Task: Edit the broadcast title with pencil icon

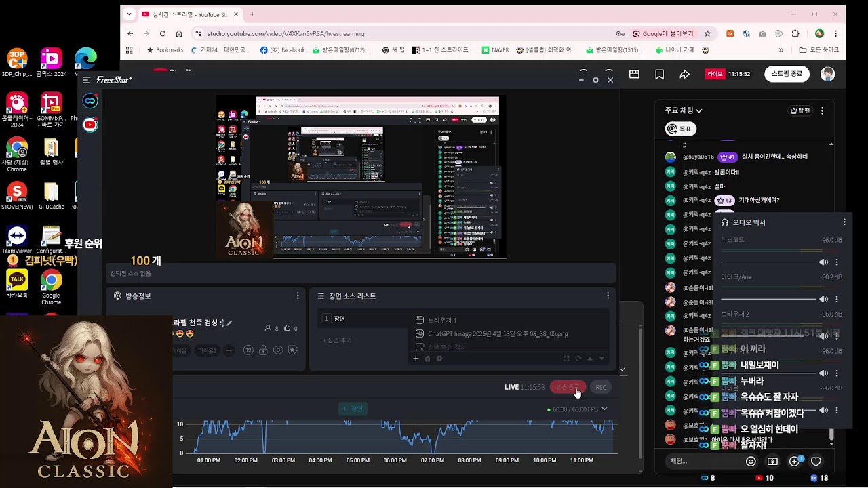Action: click(x=229, y=323)
